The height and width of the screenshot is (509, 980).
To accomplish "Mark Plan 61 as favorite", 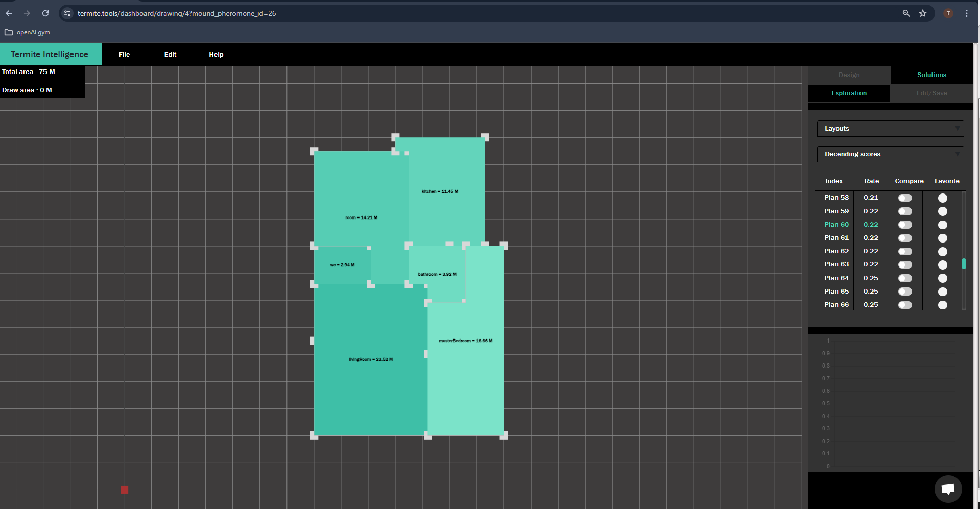I will click(x=943, y=238).
